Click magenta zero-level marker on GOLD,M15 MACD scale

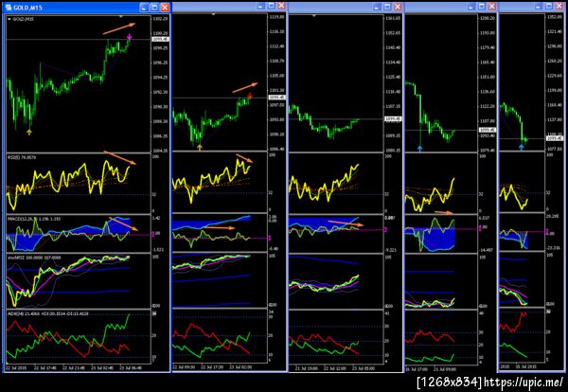pos(152,234)
